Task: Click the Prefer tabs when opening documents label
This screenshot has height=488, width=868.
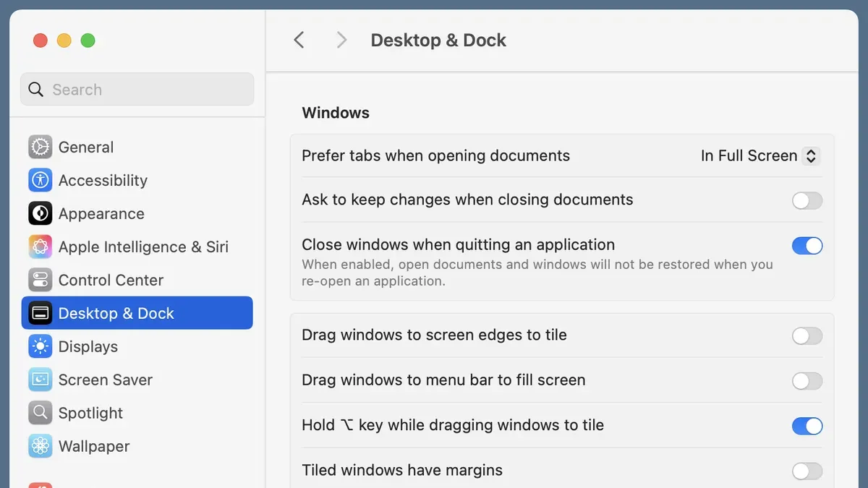Action: pyautogui.click(x=435, y=155)
